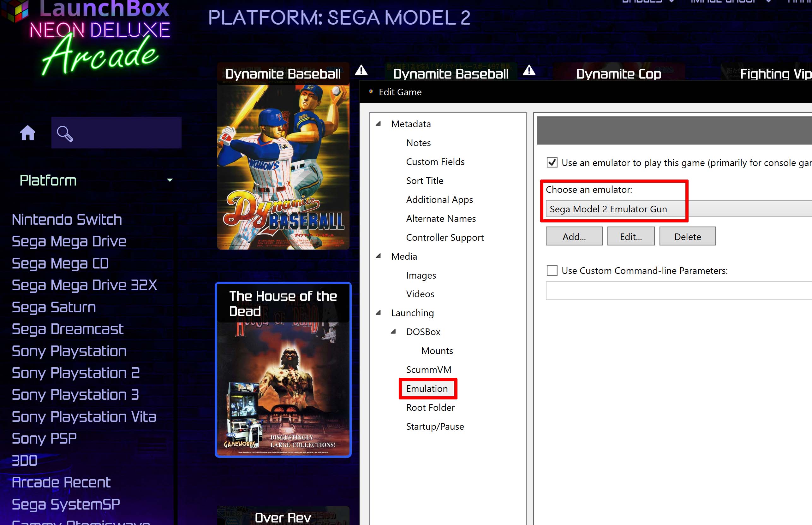Open the Platform dropdown arrow

coord(170,180)
